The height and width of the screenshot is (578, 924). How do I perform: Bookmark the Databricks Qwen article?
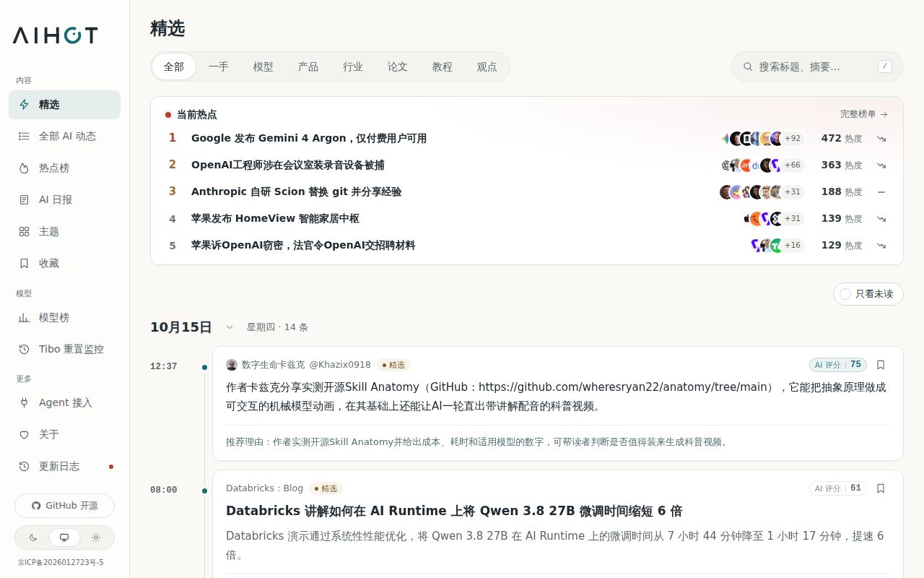(881, 488)
